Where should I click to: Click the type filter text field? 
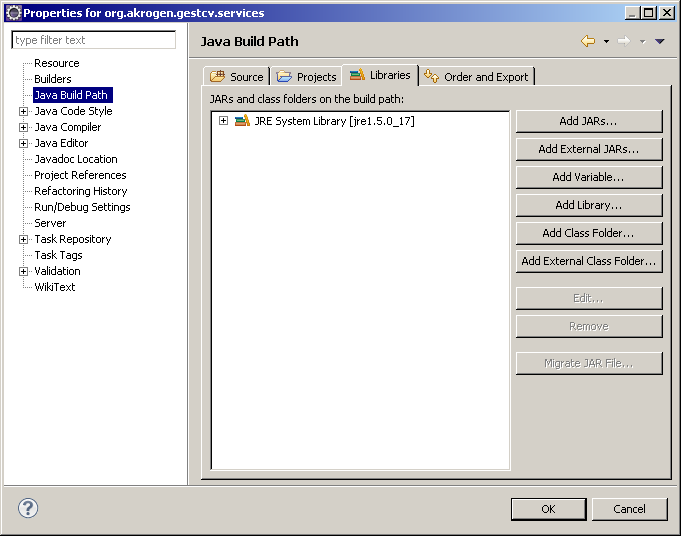pyautogui.click(x=93, y=40)
